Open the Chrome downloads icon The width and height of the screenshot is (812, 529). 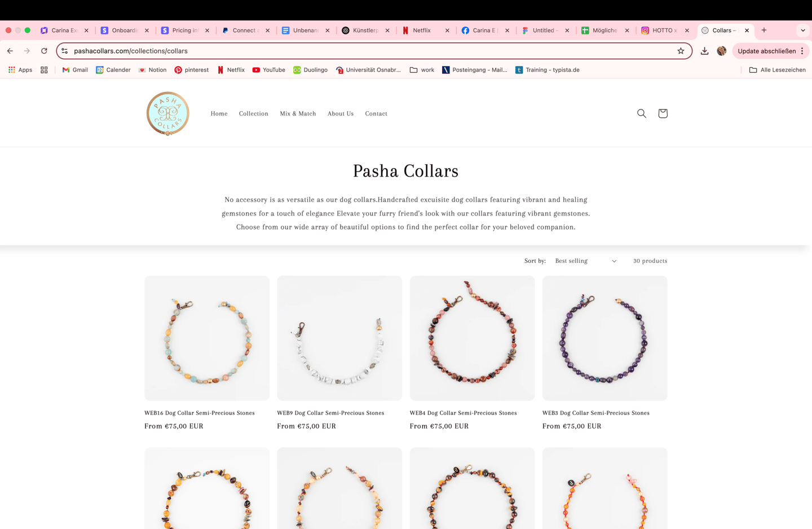coord(704,51)
